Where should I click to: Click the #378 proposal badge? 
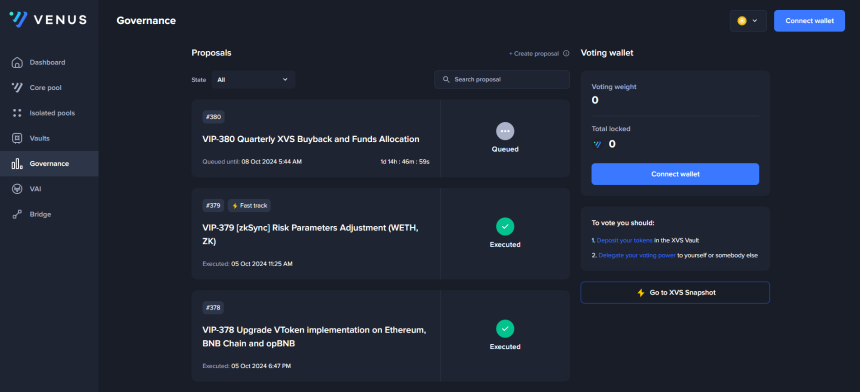click(x=213, y=308)
